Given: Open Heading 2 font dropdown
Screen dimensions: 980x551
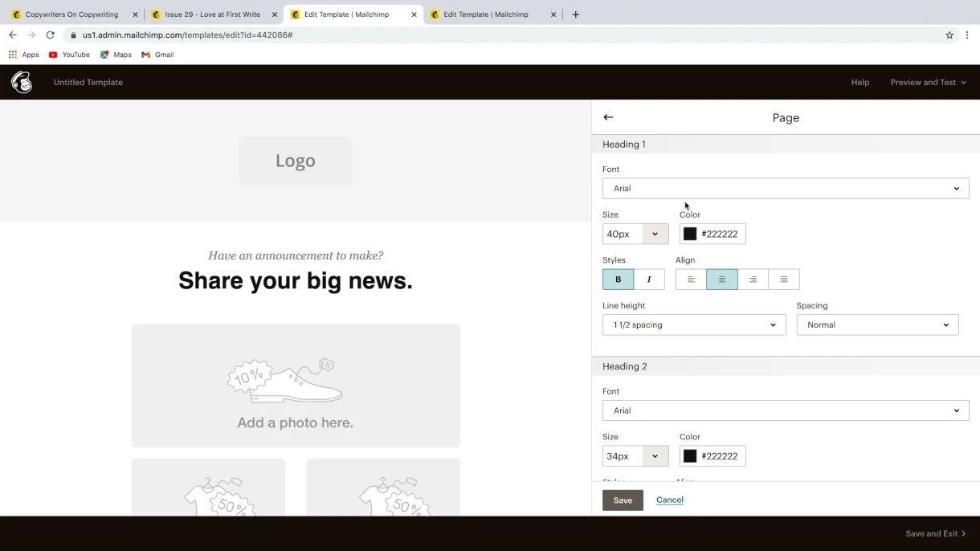Looking at the screenshot, I should pyautogui.click(x=786, y=410).
